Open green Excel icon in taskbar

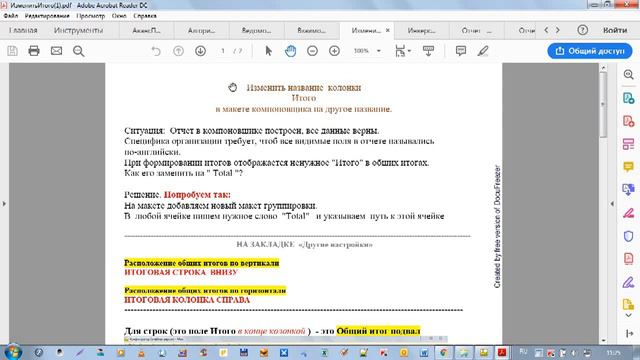point(324,352)
